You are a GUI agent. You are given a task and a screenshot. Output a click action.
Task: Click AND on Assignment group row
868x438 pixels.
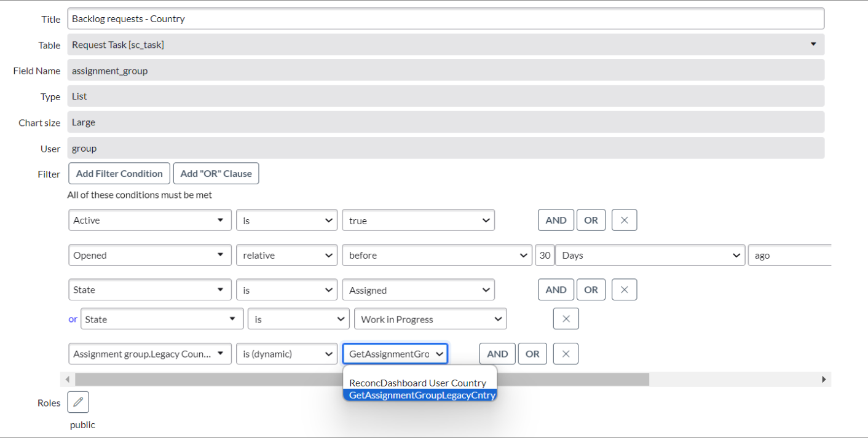coord(498,353)
